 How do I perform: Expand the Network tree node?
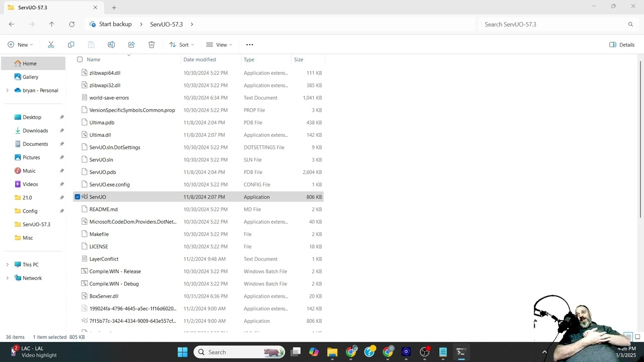click(7, 278)
